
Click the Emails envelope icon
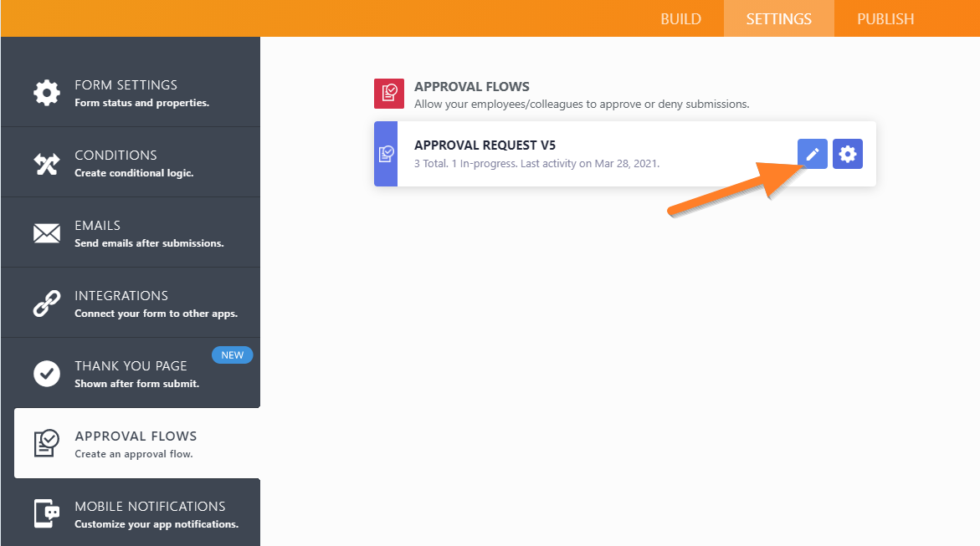47,233
